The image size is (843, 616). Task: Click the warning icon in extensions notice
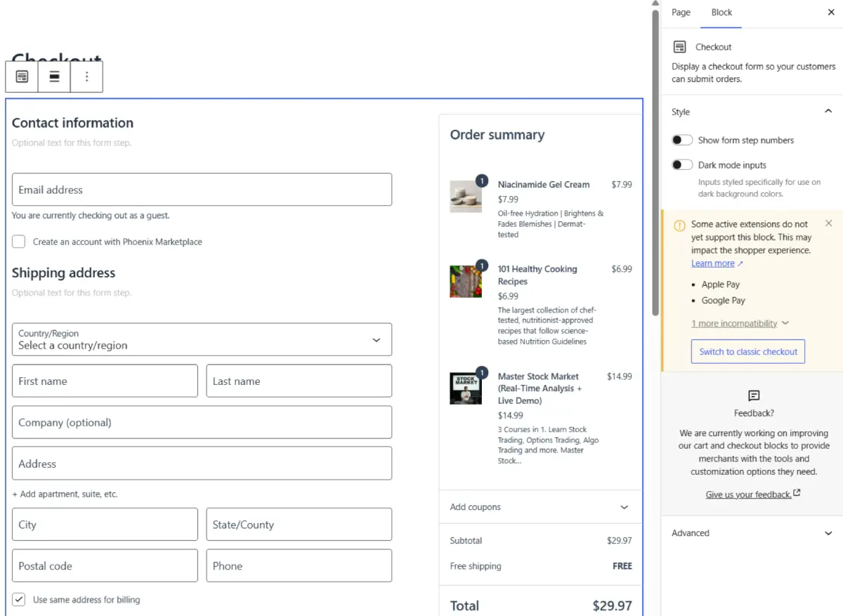click(679, 225)
